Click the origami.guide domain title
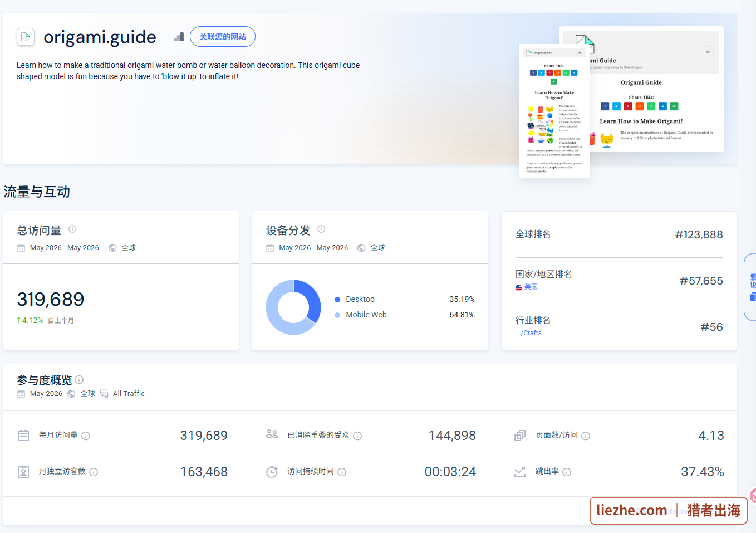 pyautogui.click(x=100, y=37)
